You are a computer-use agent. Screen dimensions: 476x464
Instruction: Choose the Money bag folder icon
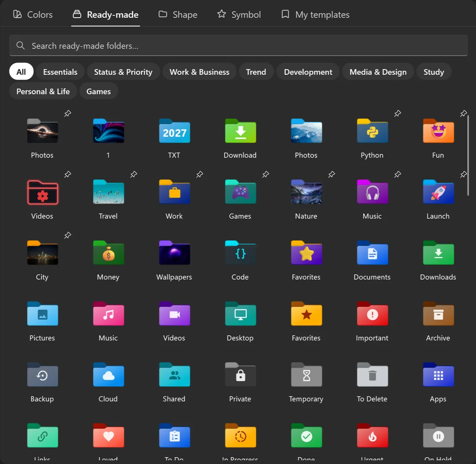point(108,253)
